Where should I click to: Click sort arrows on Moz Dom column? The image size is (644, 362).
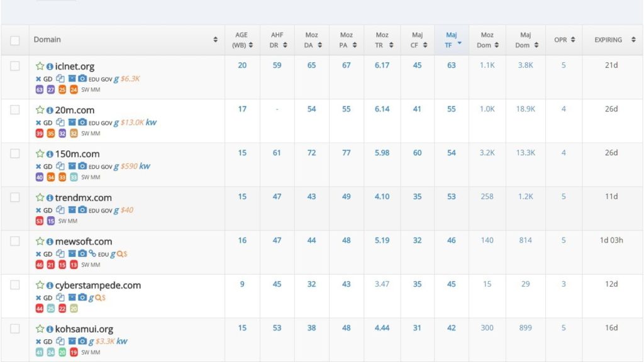coord(497,45)
